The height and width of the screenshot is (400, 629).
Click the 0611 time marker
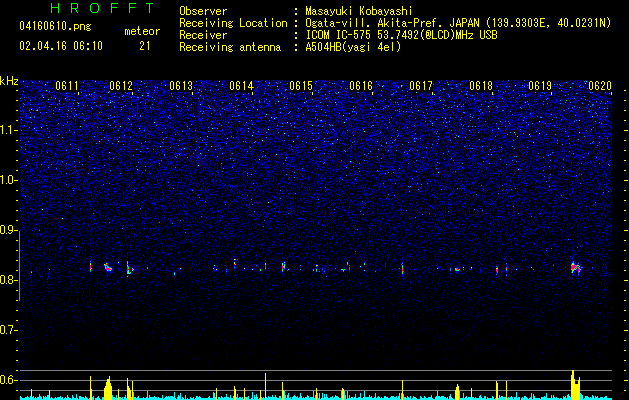click(x=67, y=86)
